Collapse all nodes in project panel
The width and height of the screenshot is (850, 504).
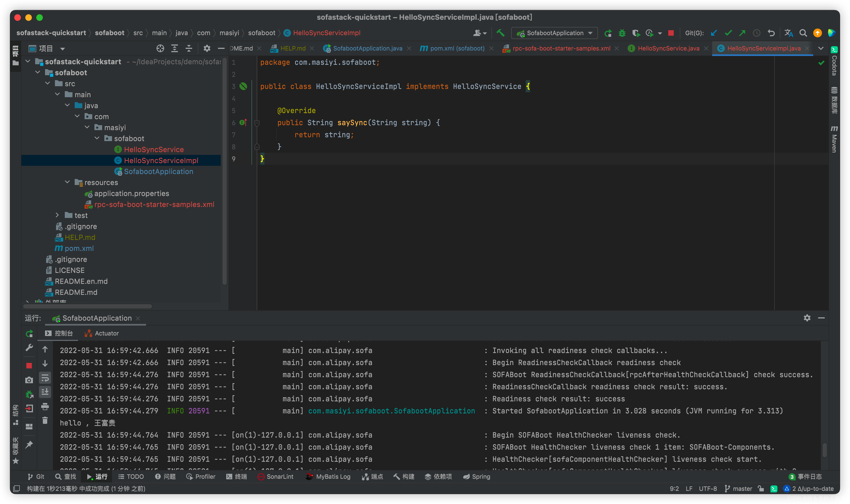coord(189,49)
